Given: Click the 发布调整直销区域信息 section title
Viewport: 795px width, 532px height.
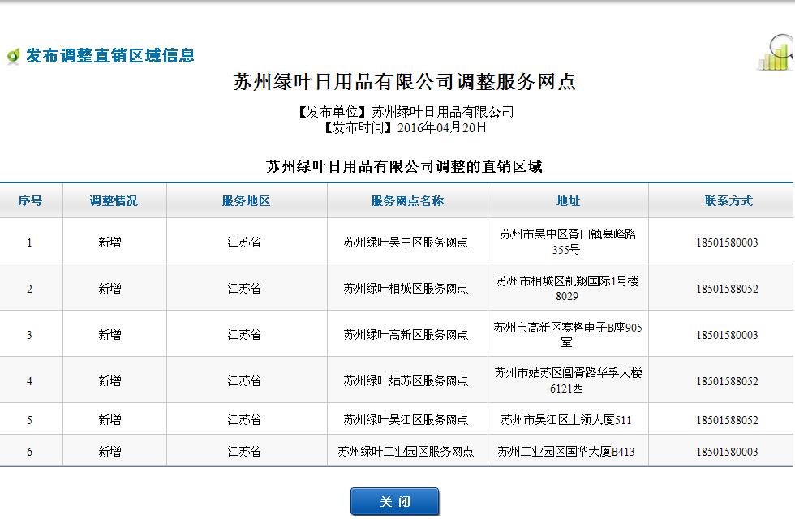Looking at the screenshot, I should [x=110, y=56].
